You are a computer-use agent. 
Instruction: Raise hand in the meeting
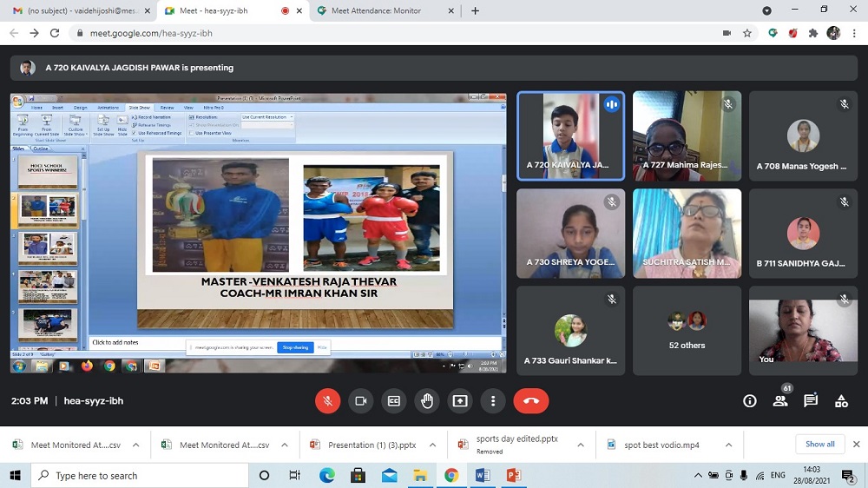pyautogui.click(x=426, y=401)
